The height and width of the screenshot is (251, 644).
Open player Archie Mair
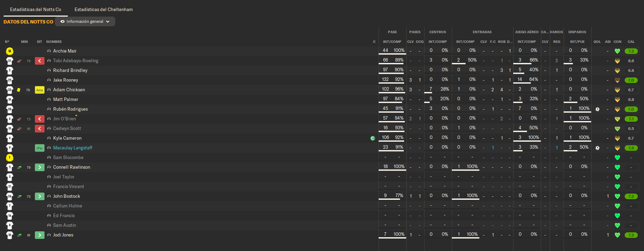[65, 51]
